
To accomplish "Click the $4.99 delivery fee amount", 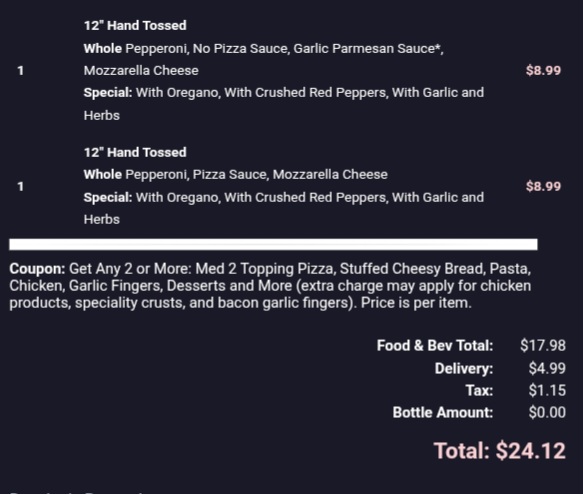I will [x=547, y=368].
